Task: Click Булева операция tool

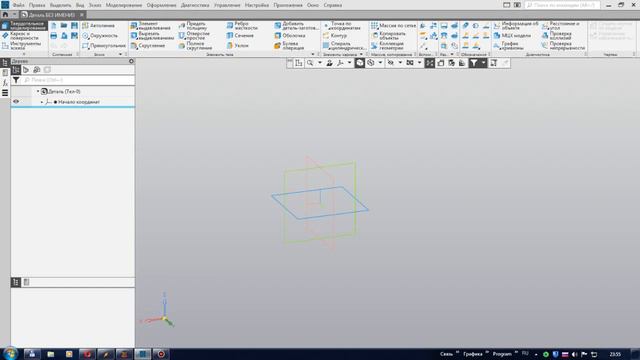Action: [x=289, y=46]
